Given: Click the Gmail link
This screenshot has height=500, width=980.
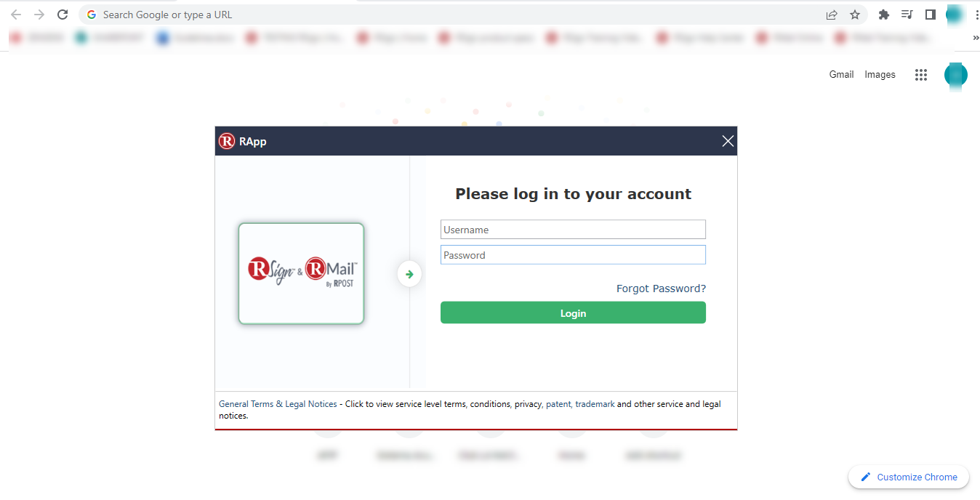Looking at the screenshot, I should (841, 74).
